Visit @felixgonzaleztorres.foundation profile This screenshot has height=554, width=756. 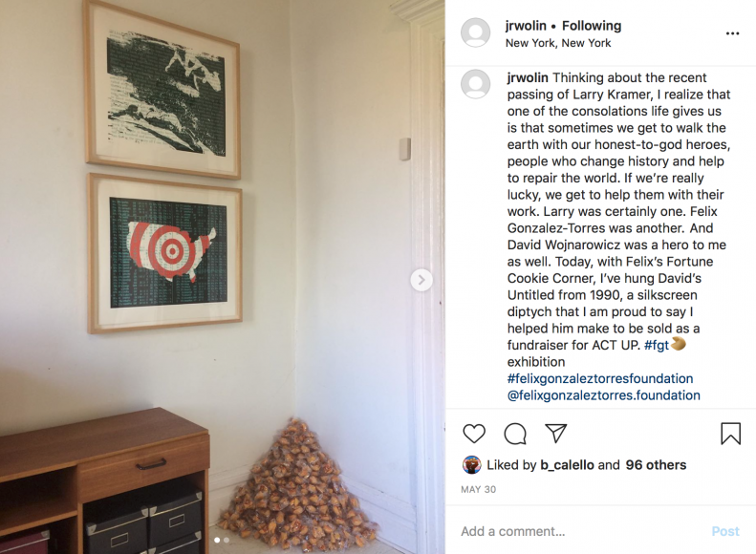(604, 395)
